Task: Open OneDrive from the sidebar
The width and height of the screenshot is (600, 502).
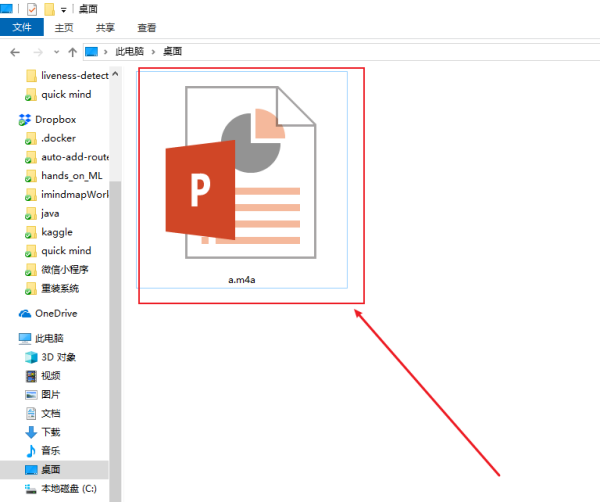Action: (25, 313)
